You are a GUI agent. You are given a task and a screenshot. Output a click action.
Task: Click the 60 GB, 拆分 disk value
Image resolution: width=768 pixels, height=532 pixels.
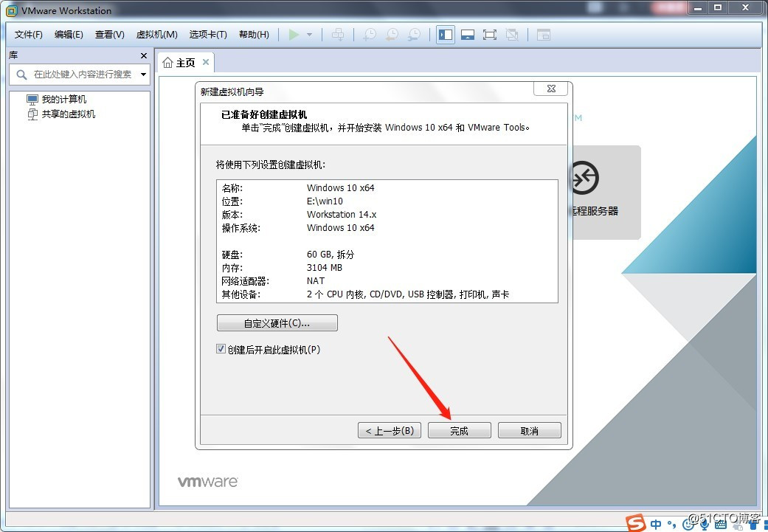(x=330, y=255)
